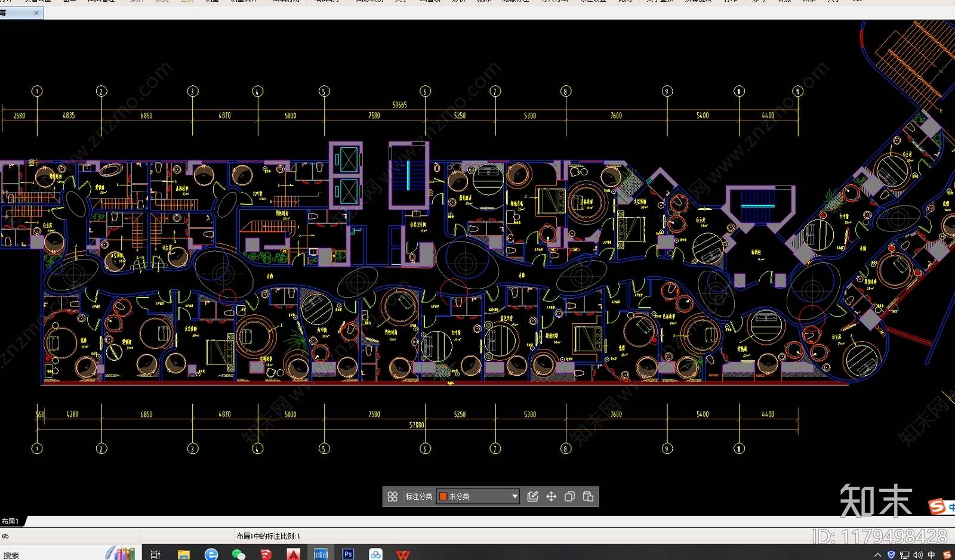955x560 pixels.
Task: Open WeChat from the taskbar
Action: tap(238, 555)
